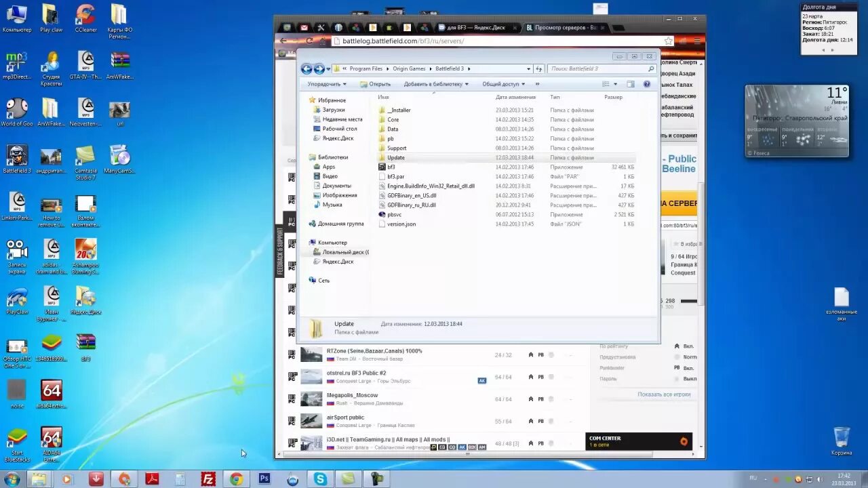
Task: Bookmark the page with Chrome's star icon
Action: [669, 41]
